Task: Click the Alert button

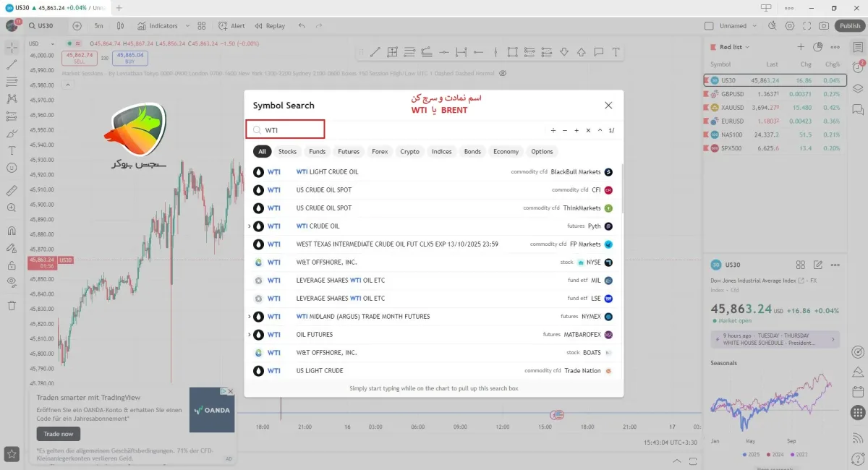Action: point(231,26)
